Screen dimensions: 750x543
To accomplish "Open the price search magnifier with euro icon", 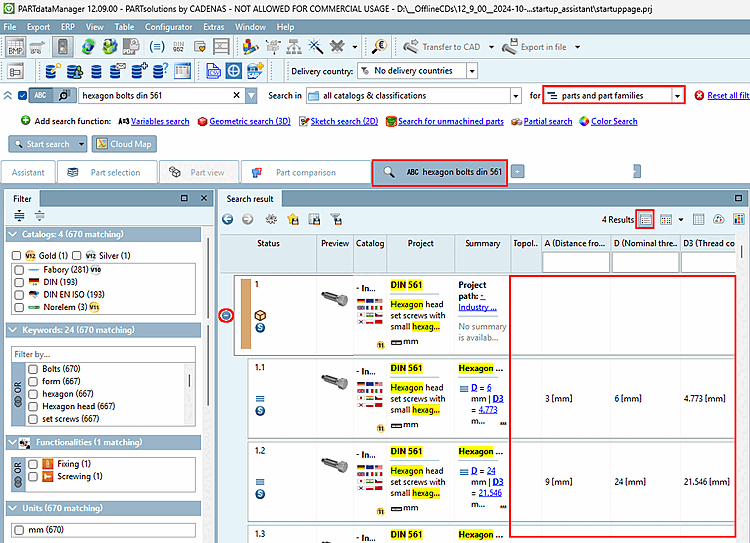I will point(379,47).
